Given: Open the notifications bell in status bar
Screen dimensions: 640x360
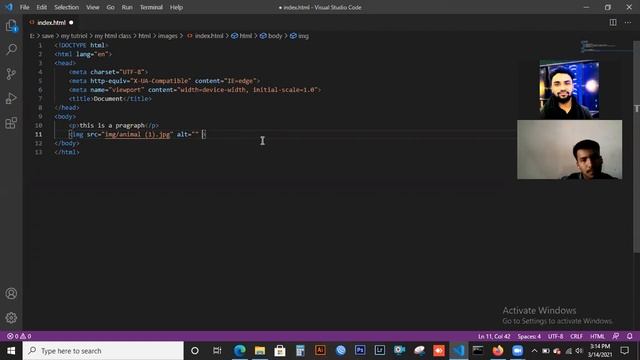Looking at the screenshot, I should (x=630, y=336).
